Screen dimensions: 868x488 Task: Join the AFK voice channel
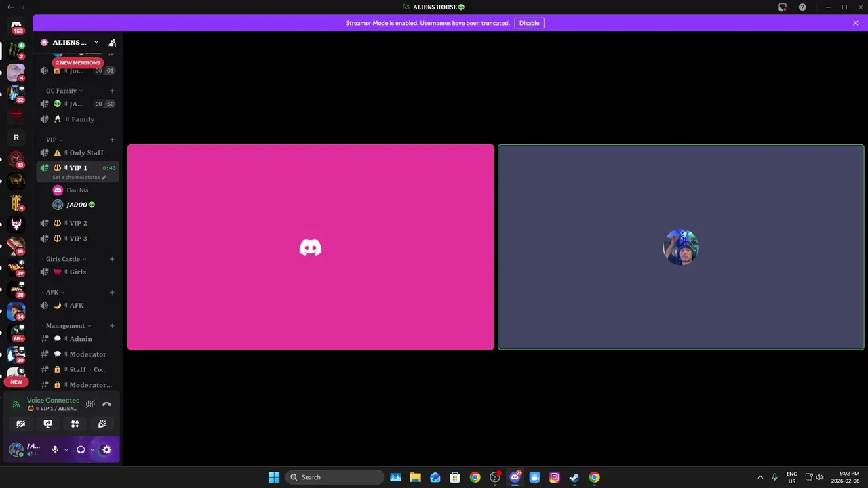[x=77, y=306]
